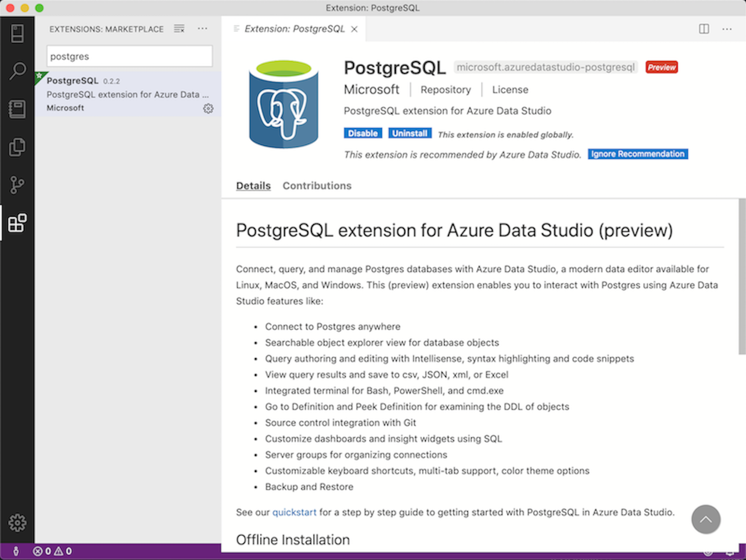This screenshot has height=560, width=746.
Task: Open the Search panel from the sidebar
Action: point(17,71)
